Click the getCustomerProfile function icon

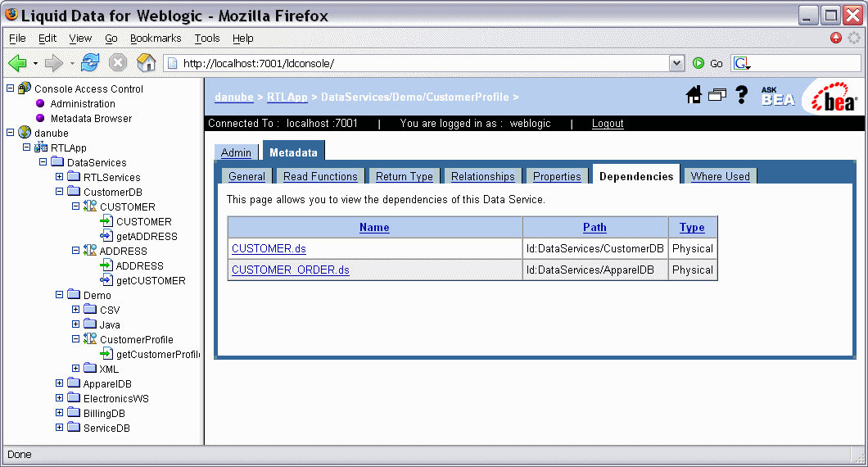pyautogui.click(x=106, y=354)
